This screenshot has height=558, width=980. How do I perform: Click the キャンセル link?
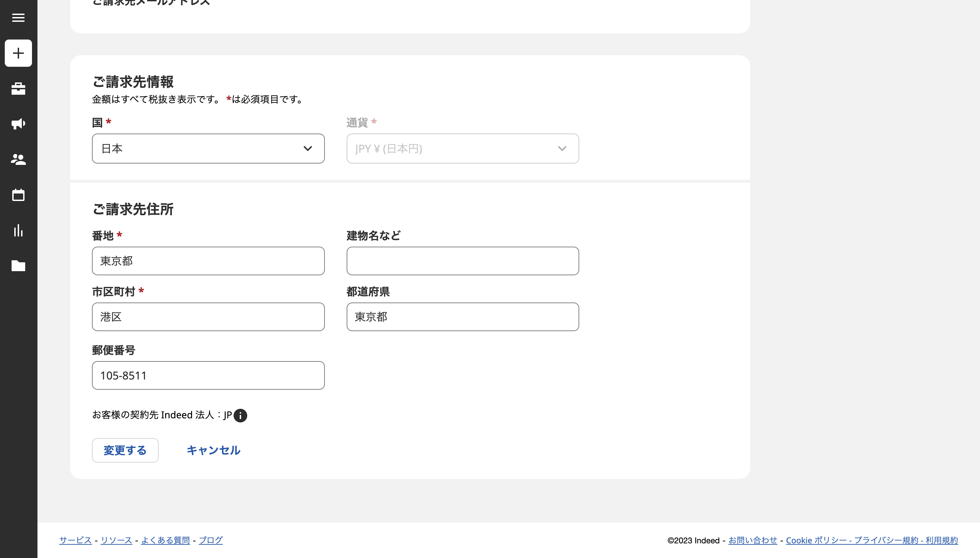pos(213,450)
